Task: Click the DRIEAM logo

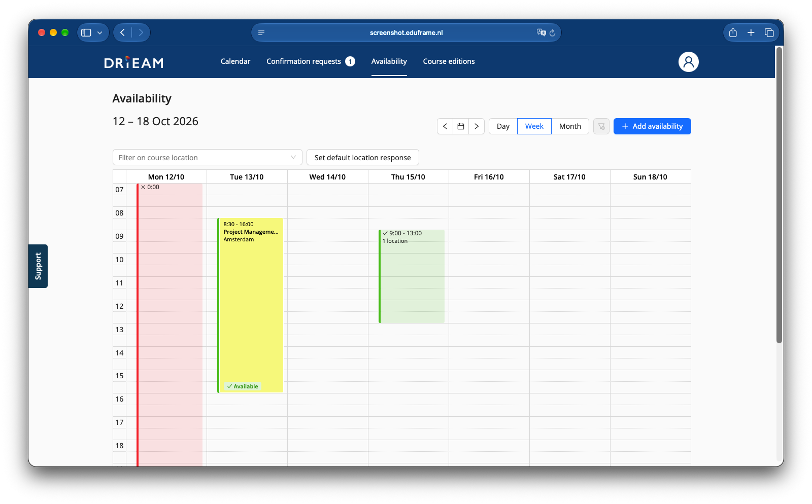Action: 134,62
